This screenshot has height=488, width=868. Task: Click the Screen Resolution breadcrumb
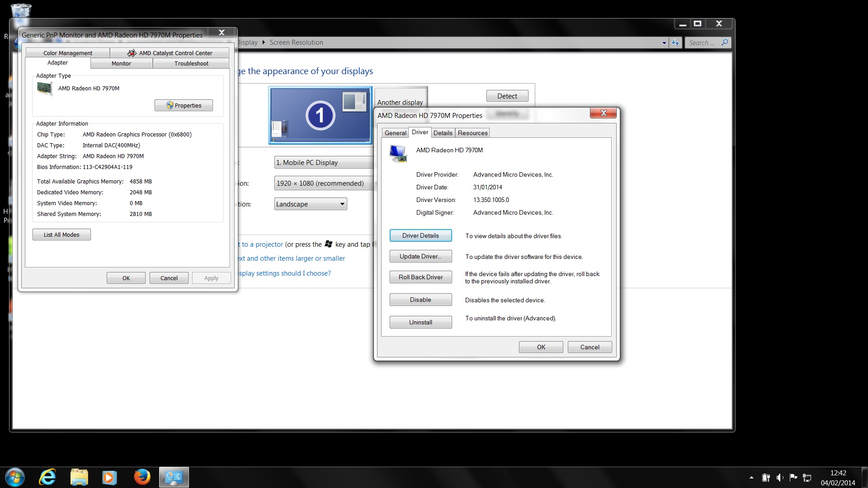click(296, 42)
